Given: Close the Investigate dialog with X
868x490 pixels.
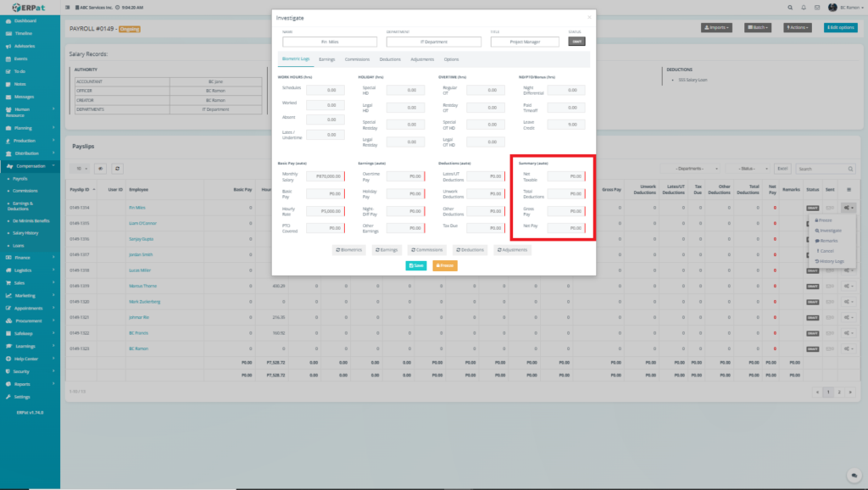Looking at the screenshot, I should (x=590, y=16).
